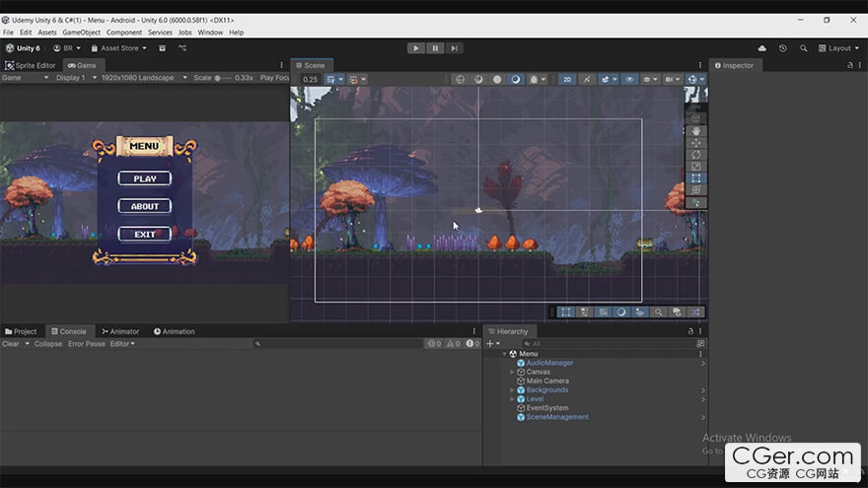Click the Step button in toolbar
The image size is (868, 488).
coord(454,48)
